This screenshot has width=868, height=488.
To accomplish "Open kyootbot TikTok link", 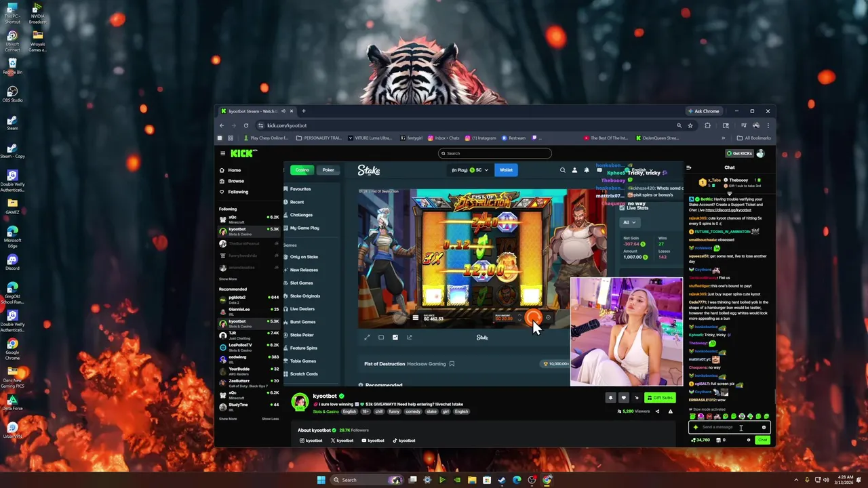I will pyautogui.click(x=403, y=441).
